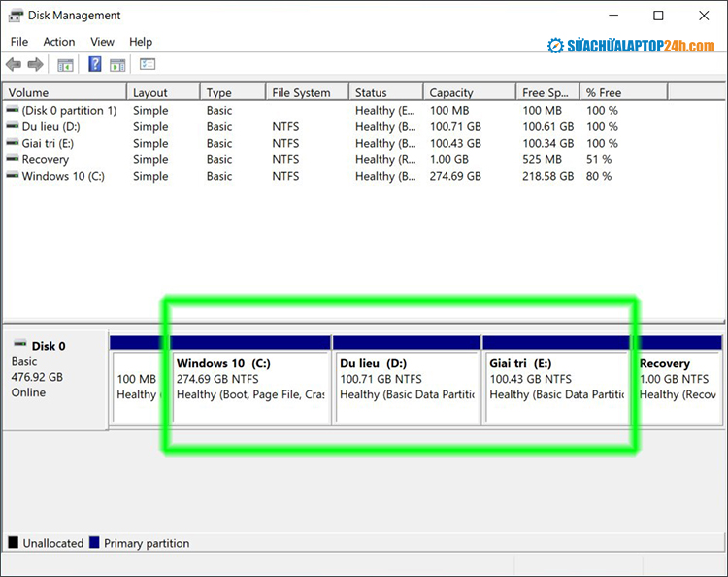Open the View menu
Image resolution: width=728 pixels, height=577 pixels.
pyautogui.click(x=102, y=42)
